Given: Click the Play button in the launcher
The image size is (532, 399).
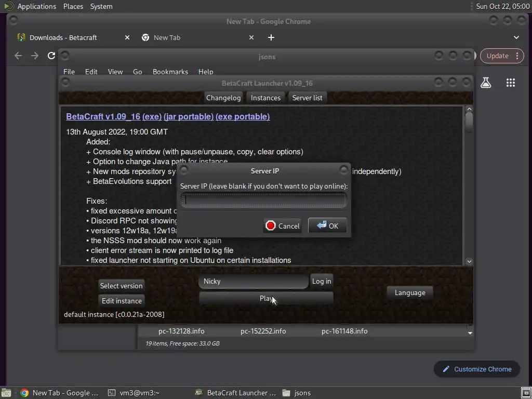Looking at the screenshot, I should click(266, 298).
